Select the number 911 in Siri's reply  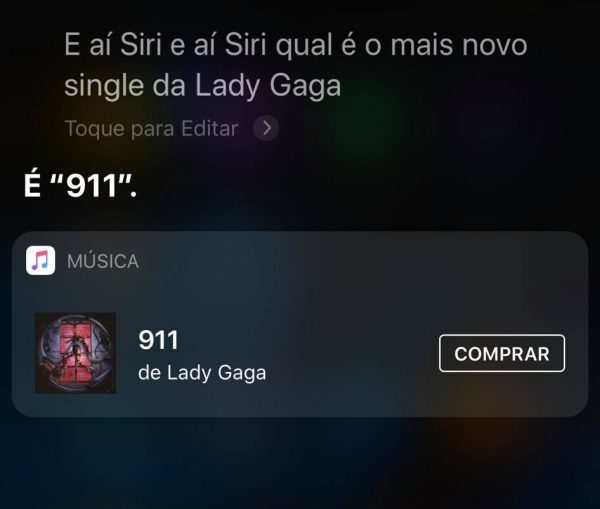[x=92, y=186]
